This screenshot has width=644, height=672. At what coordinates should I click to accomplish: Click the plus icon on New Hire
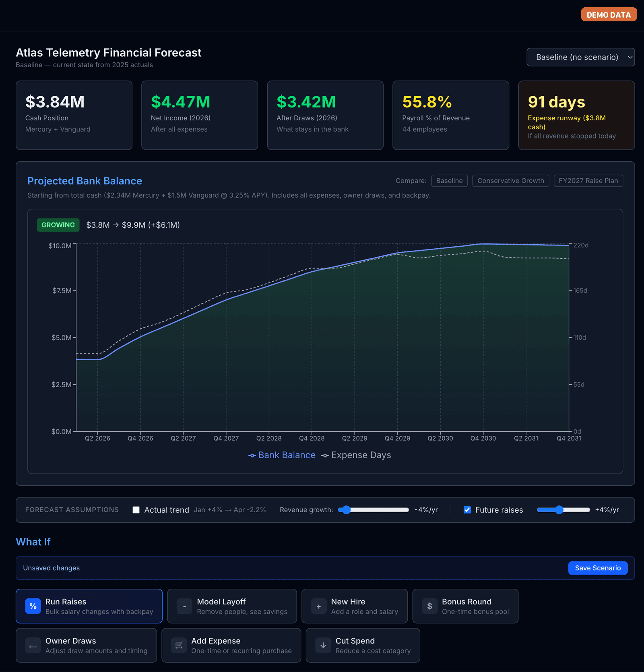pyautogui.click(x=319, y=606)
